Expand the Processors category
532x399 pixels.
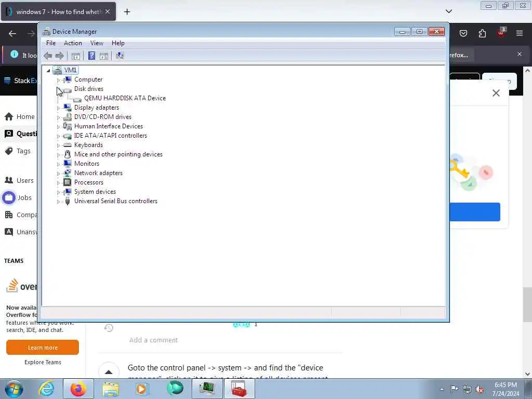58,183
